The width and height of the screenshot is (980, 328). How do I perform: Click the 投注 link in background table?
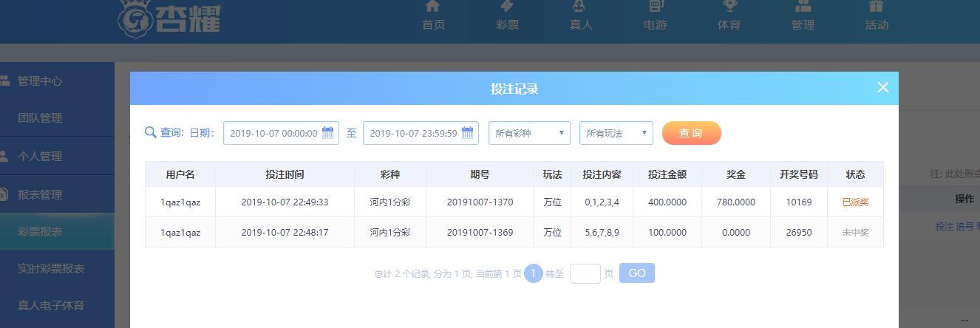945,227
